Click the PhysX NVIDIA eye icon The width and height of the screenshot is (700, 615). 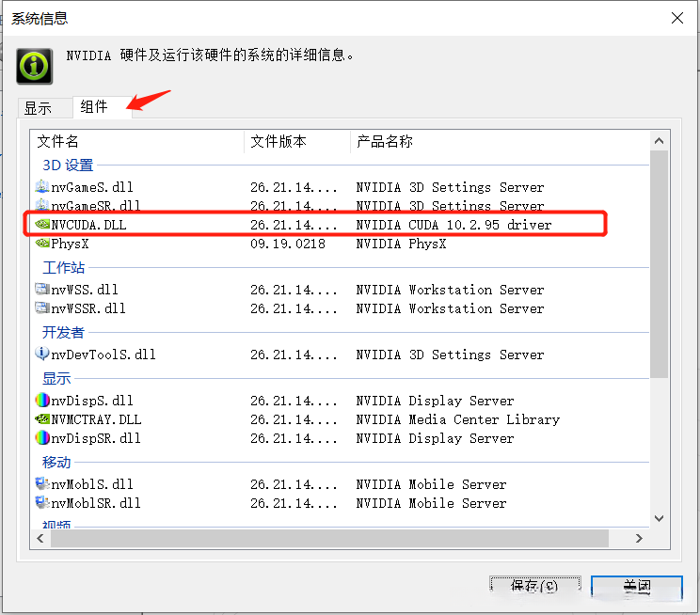point(42,244)
